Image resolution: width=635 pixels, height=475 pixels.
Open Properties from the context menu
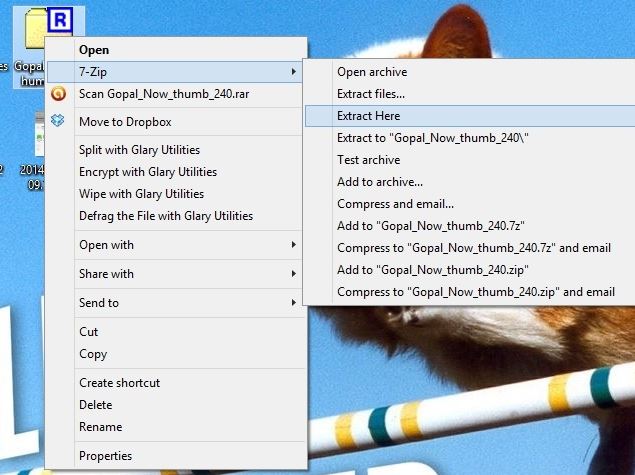(x=105, y=456)
